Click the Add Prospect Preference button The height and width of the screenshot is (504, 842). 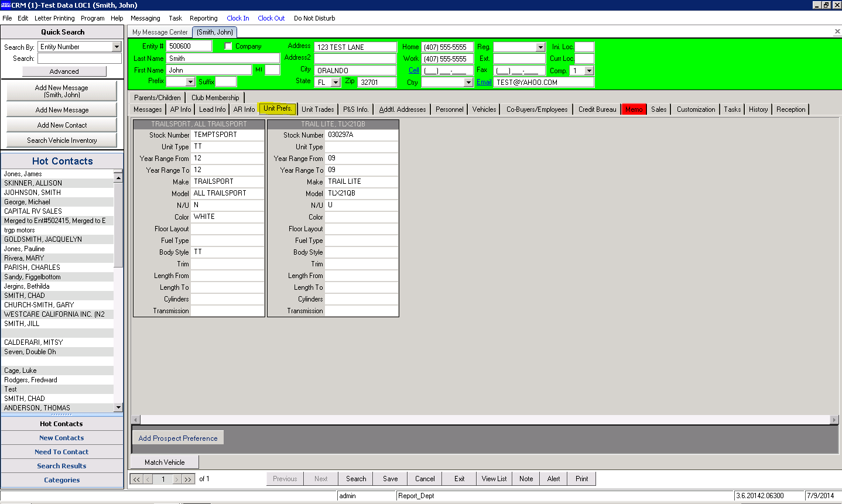[178, 438]
